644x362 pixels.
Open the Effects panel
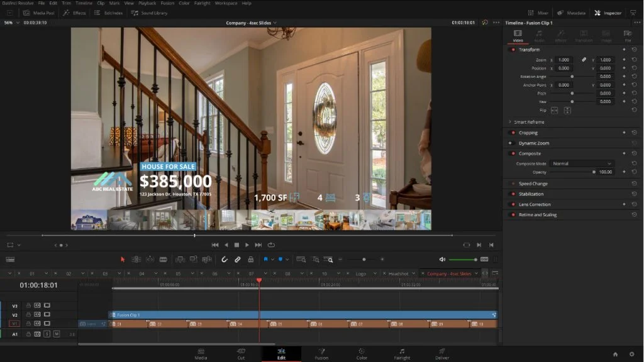(x=75, y=13)
